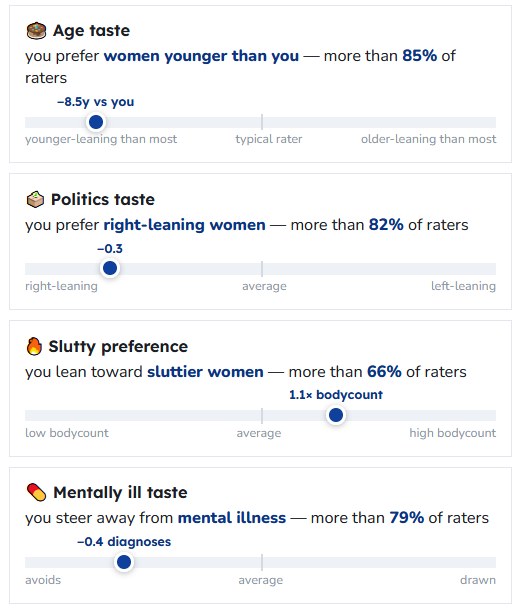This screenshot has width=520, height=610.
Task: Click the '1.1× bodycount' value label
Action: tap(336, 395)
